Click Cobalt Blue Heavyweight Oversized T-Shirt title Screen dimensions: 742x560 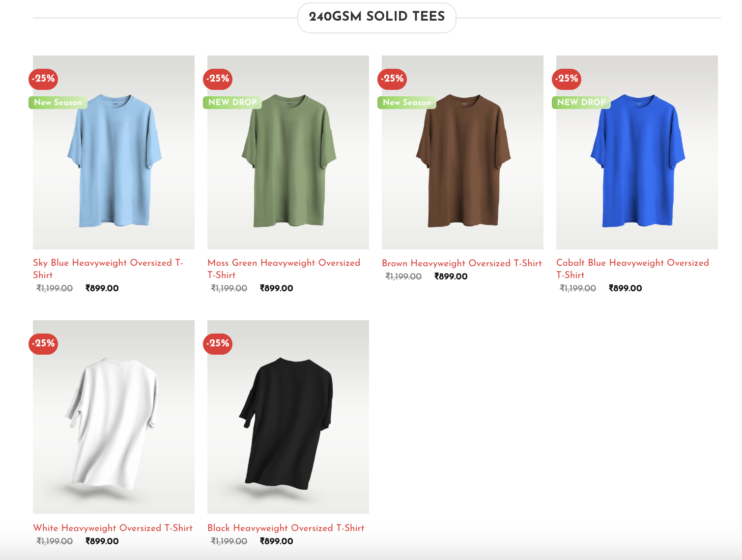[x=632, y=269]
